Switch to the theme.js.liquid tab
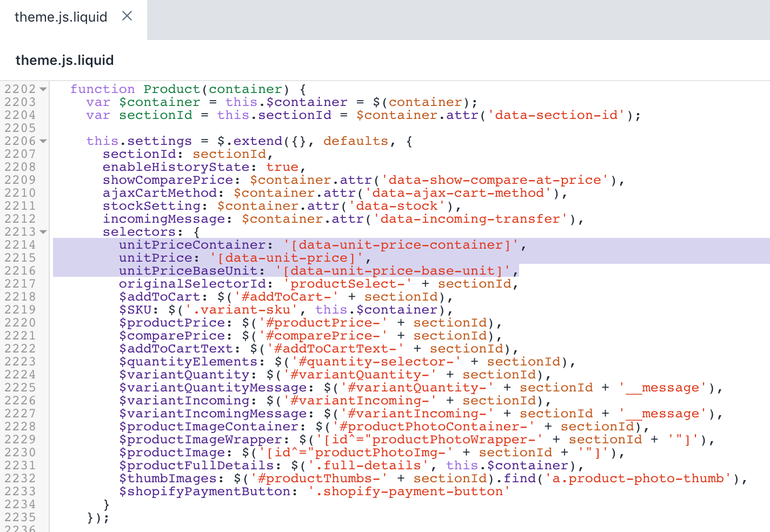 (61, 17)
